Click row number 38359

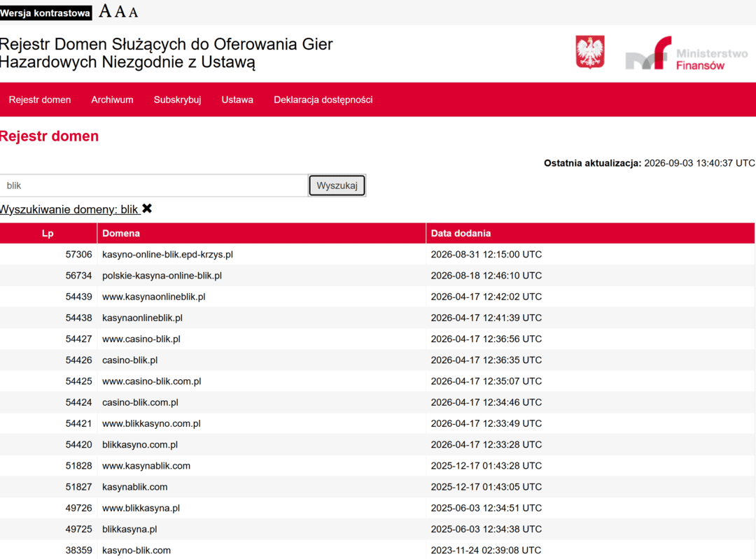tap(78, 551)
